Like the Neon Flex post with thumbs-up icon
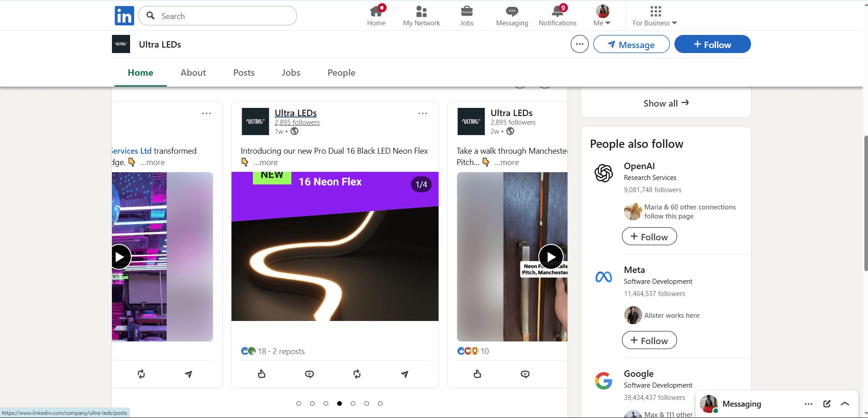 pos(262,374)
